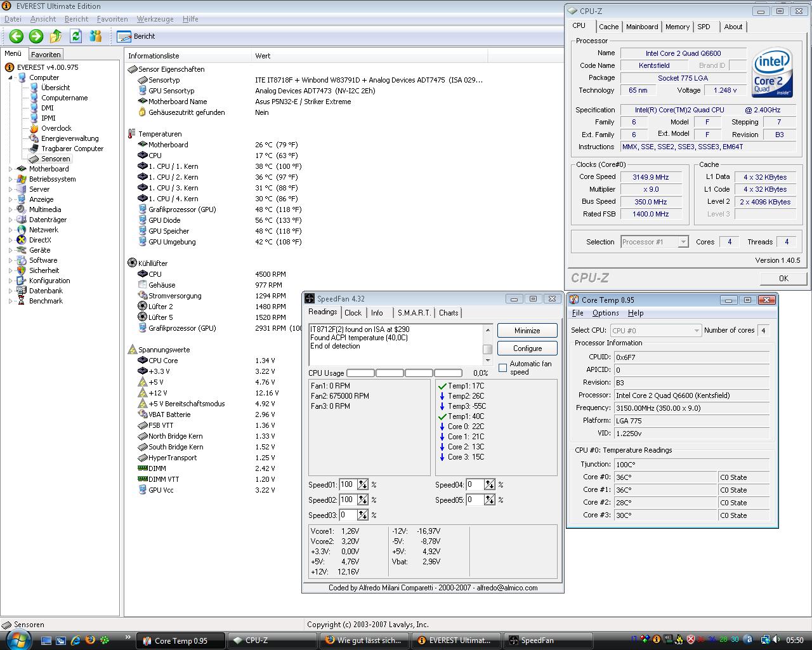Open the Clock tab in SpeedFan
Screen dimensions: 812x650
[353, 313]
